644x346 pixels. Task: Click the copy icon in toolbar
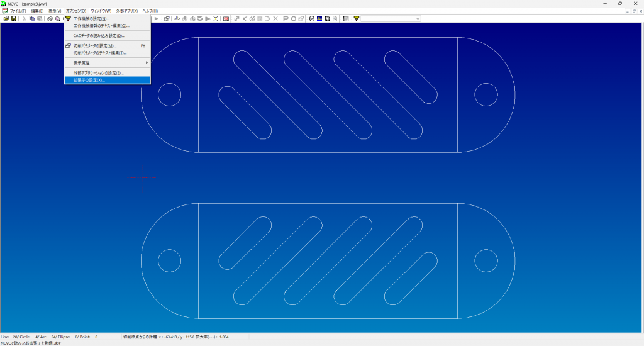coord(32,18)
